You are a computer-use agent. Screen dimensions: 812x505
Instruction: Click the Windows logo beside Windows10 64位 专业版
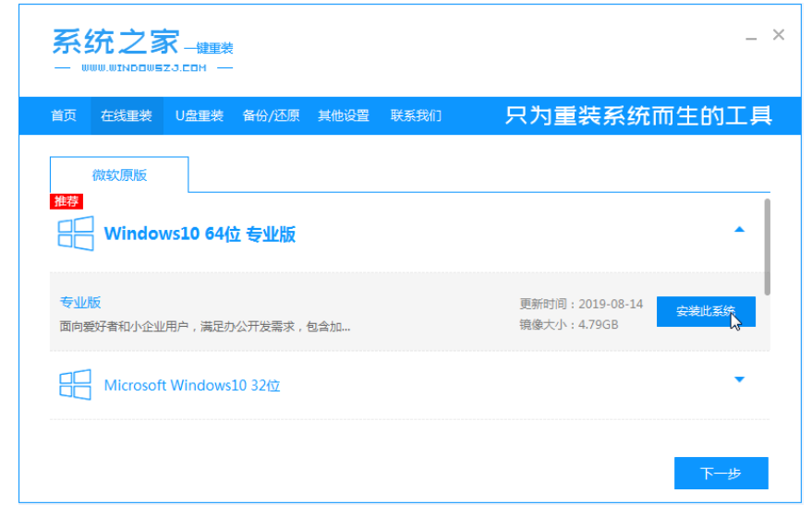(75, 234)
